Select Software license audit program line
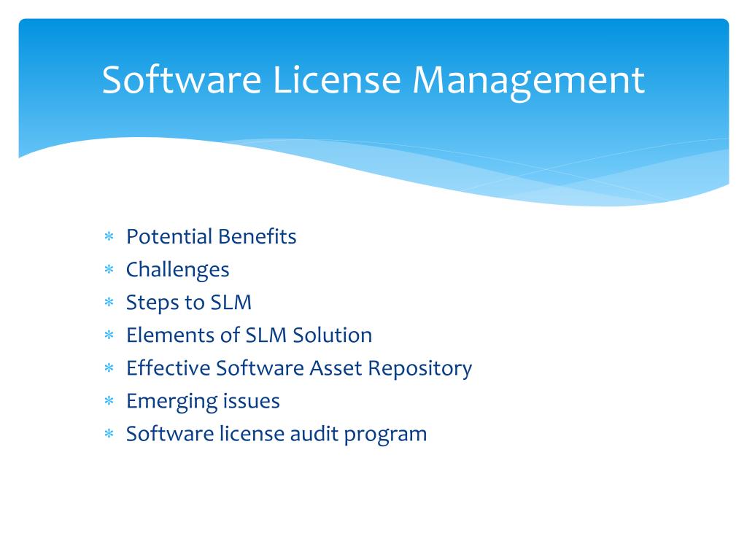The image size is (747, 560). [276, 435]
